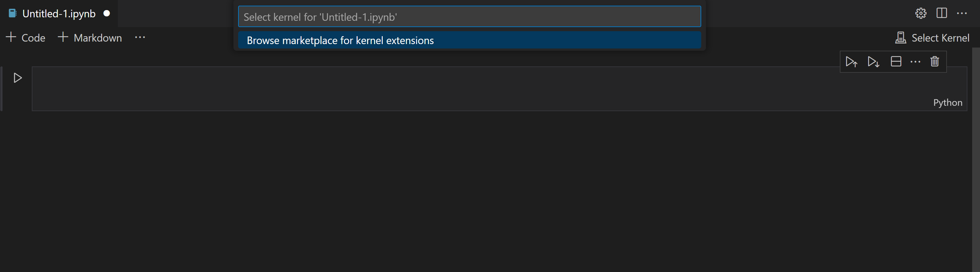Click the kernel selection input field

[x=469, y=16]
